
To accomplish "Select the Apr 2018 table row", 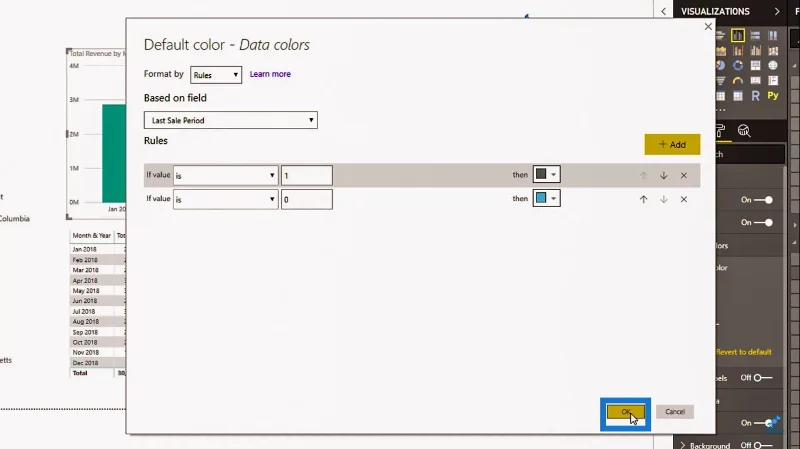I will pos(97,281).
